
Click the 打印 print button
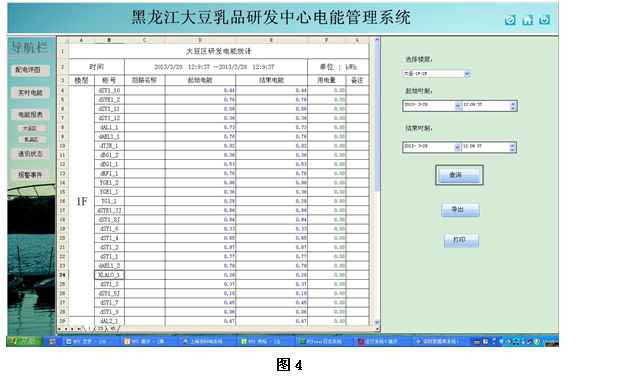[x=461, y=240]
